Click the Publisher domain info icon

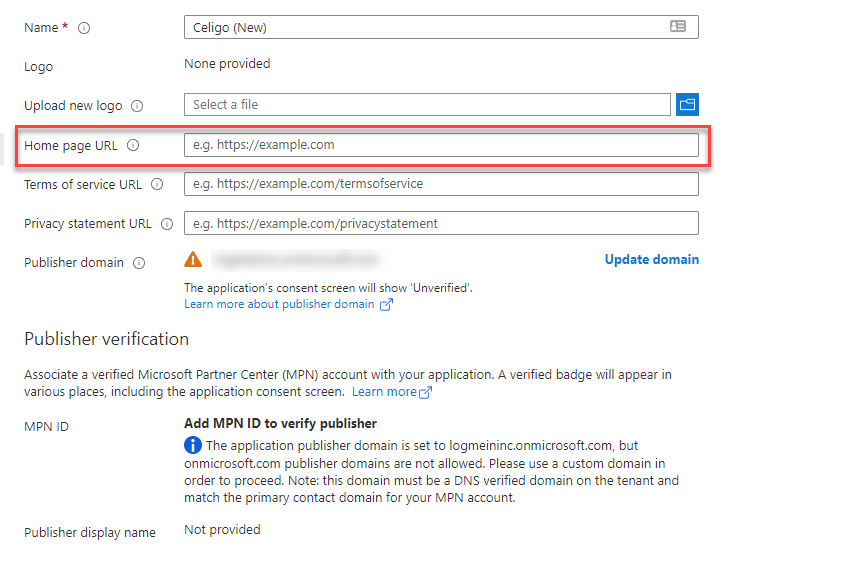pyautogui.click(x=139, y=263)
